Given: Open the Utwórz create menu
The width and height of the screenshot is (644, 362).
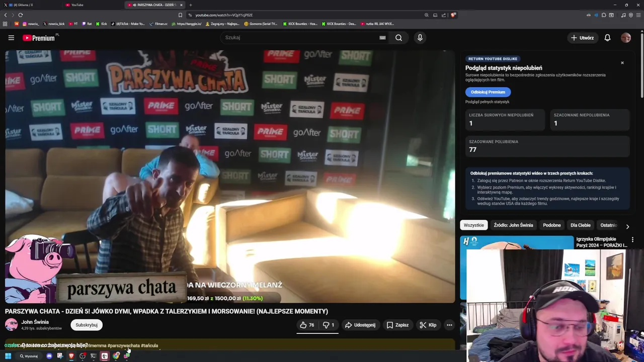Looking at the screenshot, I should 583,38.
